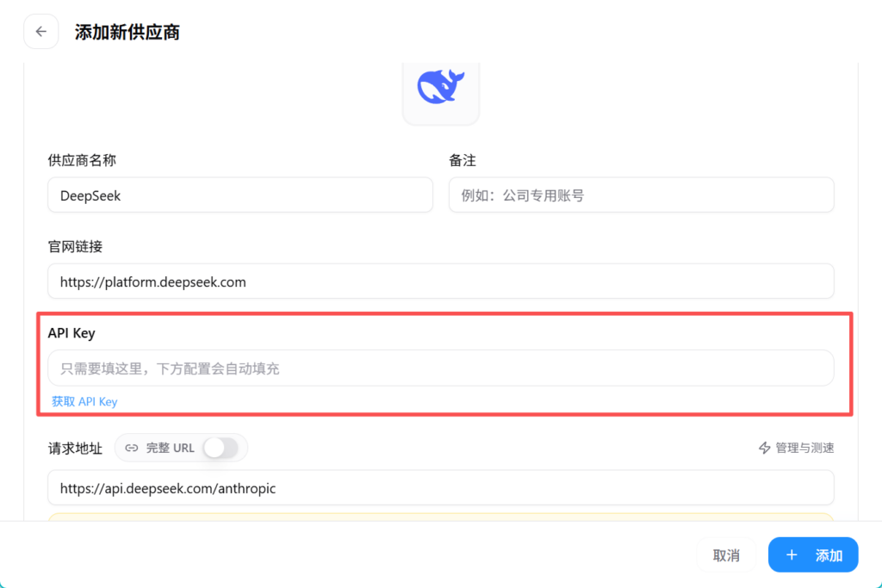Click the 完整 URL label text

170,448
